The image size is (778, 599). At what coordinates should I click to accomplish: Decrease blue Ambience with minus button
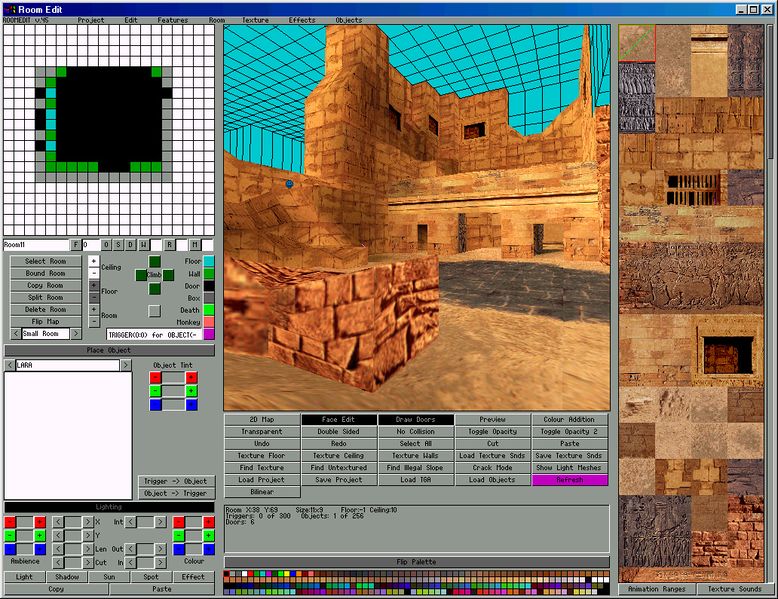(x=10, y=549)
